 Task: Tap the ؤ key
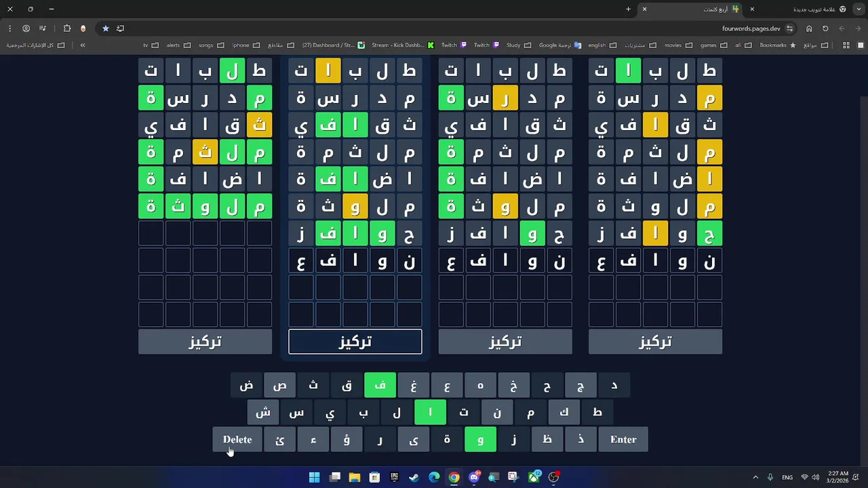point(347,439)
